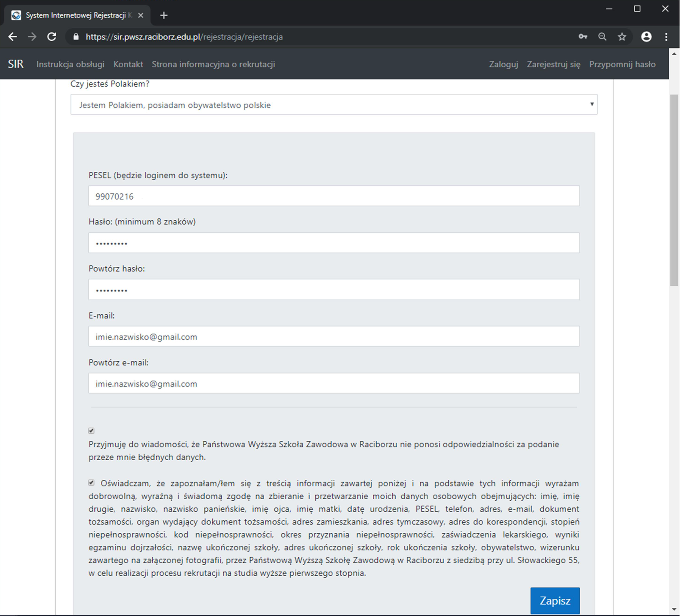Bookmark this page with the star
Viewport: 680px width, 616px height.
click(622, 37)
